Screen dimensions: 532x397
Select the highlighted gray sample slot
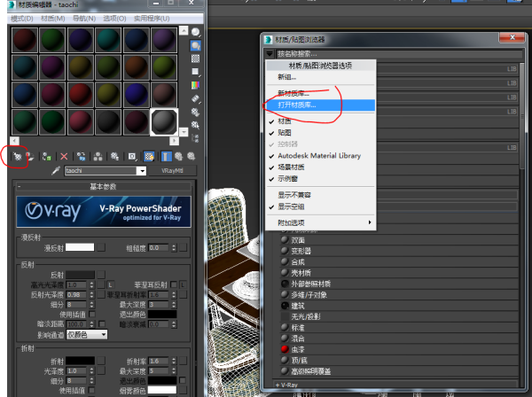[x=164, y=121]
